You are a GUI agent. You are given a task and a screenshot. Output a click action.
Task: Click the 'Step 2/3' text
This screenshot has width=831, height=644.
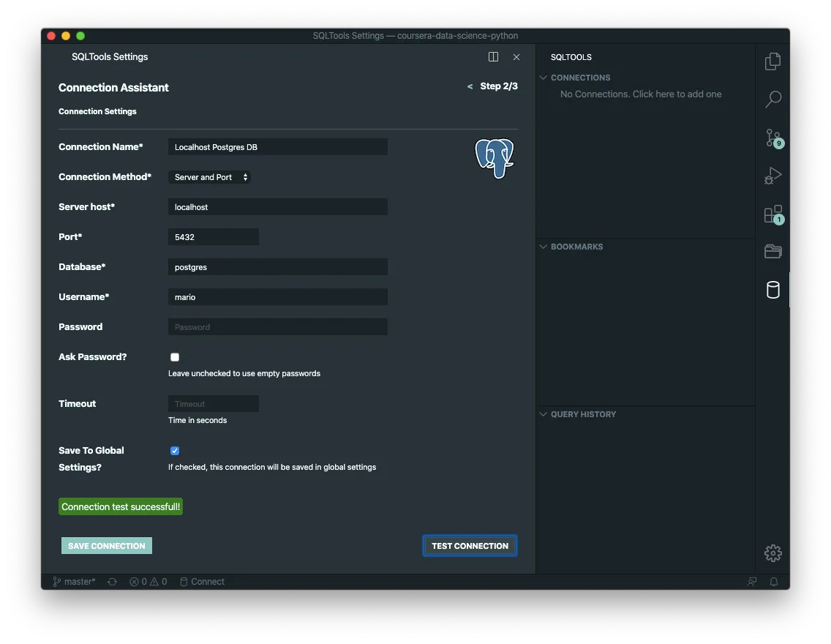tap(499, 86)
